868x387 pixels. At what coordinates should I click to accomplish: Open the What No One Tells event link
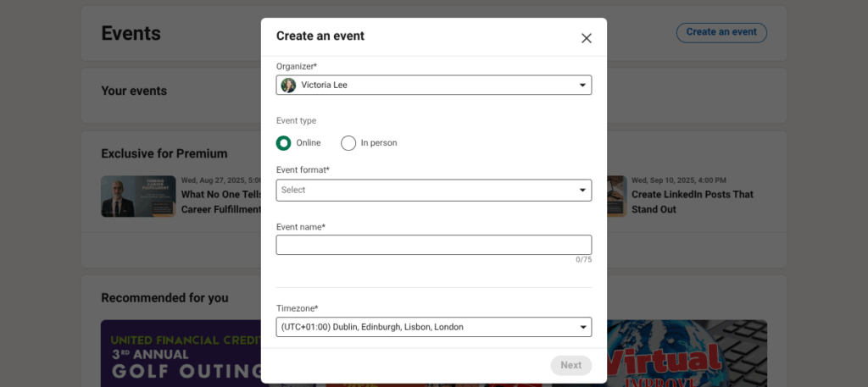221,202
